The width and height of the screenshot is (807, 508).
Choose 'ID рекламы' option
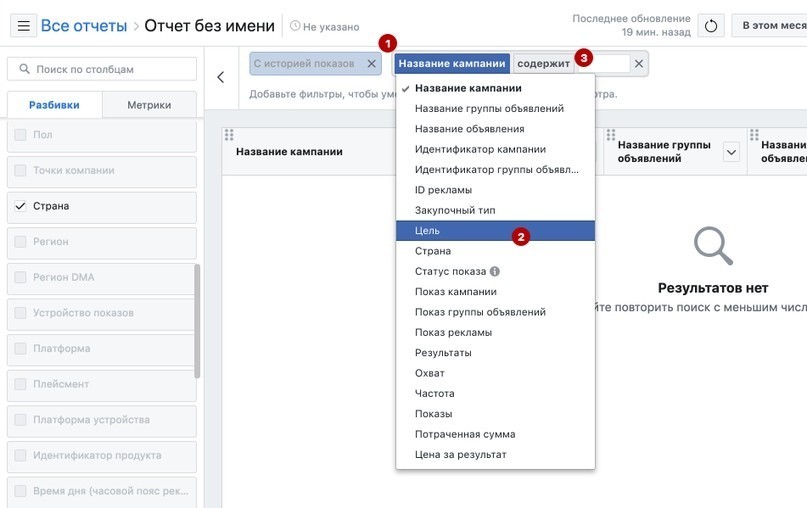pyautogui.click(x=495, y=190)
